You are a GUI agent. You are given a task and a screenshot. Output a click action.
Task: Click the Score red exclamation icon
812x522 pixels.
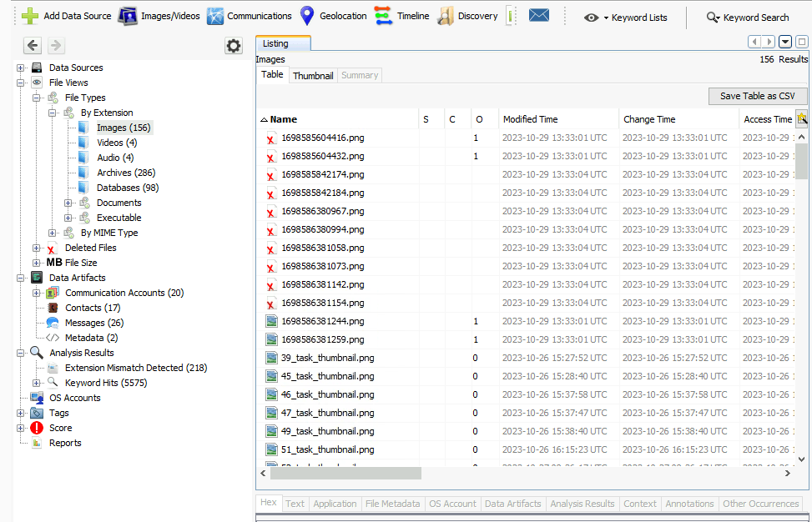point(37,428)
